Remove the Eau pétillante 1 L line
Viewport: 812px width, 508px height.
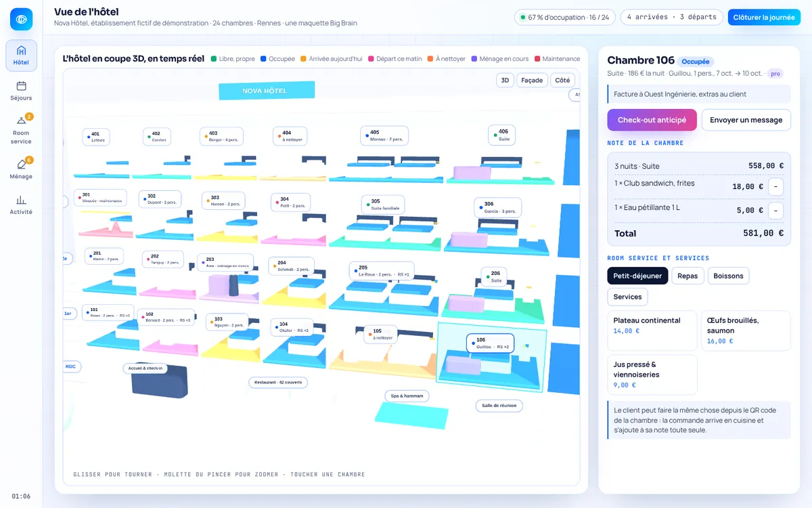(776, 210)
